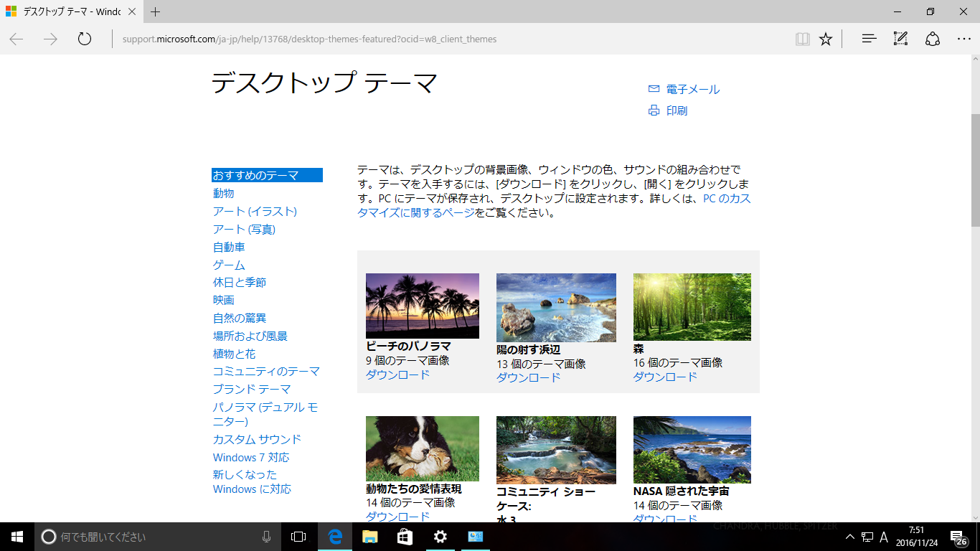Open the More actions menu

pos(963,39)
